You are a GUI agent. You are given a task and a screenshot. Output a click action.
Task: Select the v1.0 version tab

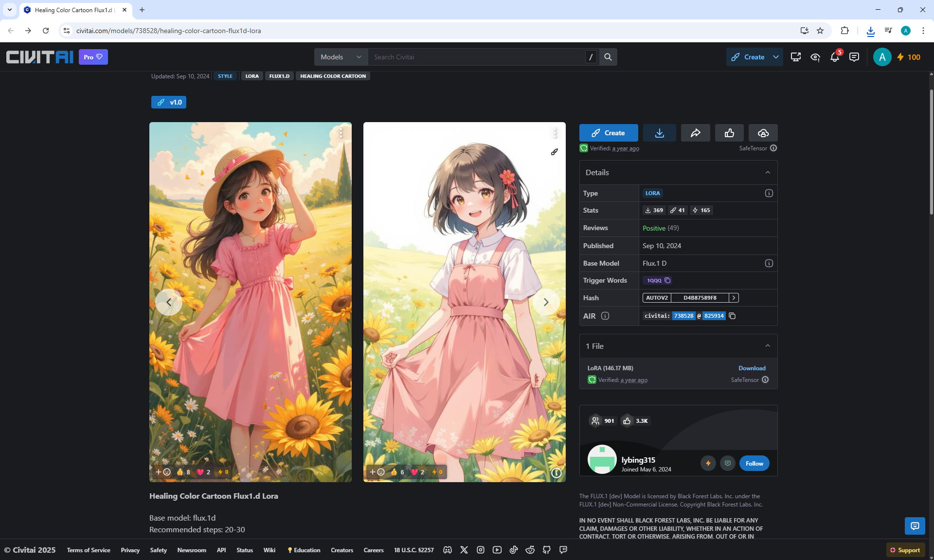(x=169, y=102)
